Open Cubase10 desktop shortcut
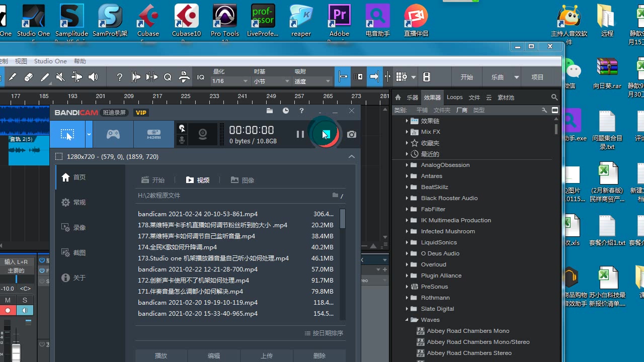Screen dimensions: 644x362 tap(186, 21)
